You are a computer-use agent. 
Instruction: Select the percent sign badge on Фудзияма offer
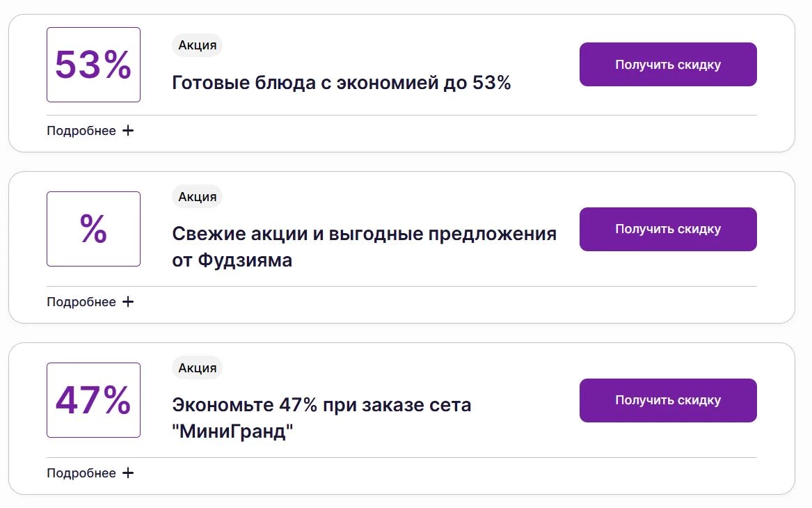93,228
